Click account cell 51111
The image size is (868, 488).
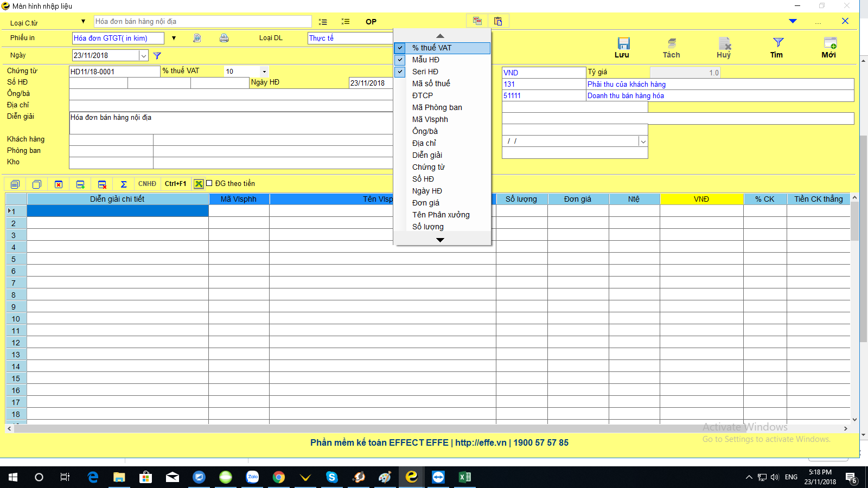tap(544, 95)
